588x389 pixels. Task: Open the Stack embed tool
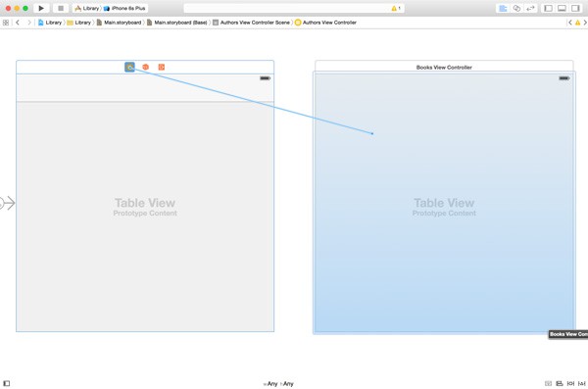click(x=548, y=383)
